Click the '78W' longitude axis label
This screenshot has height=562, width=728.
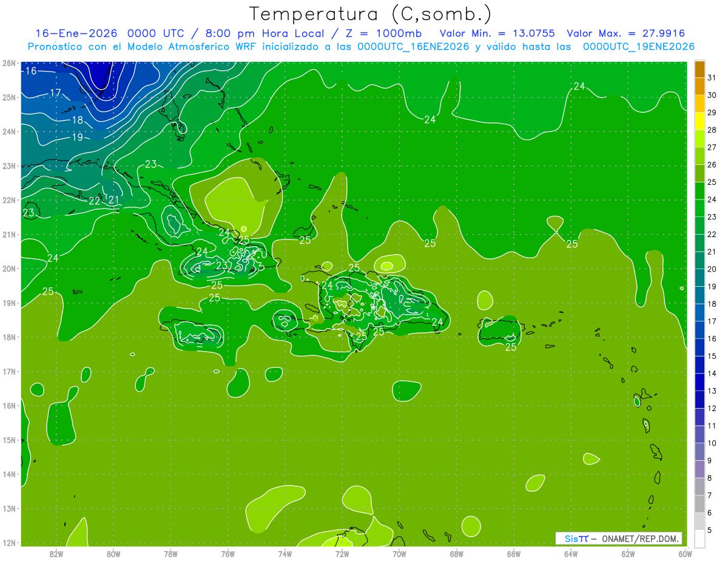coord(170,554)
